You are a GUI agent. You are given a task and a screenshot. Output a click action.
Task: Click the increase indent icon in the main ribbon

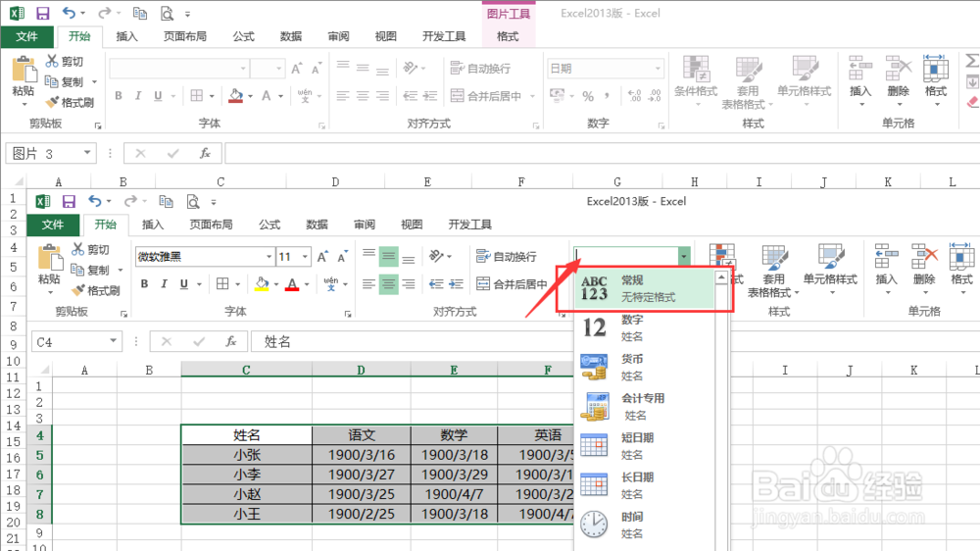click(x=430, y=96)
